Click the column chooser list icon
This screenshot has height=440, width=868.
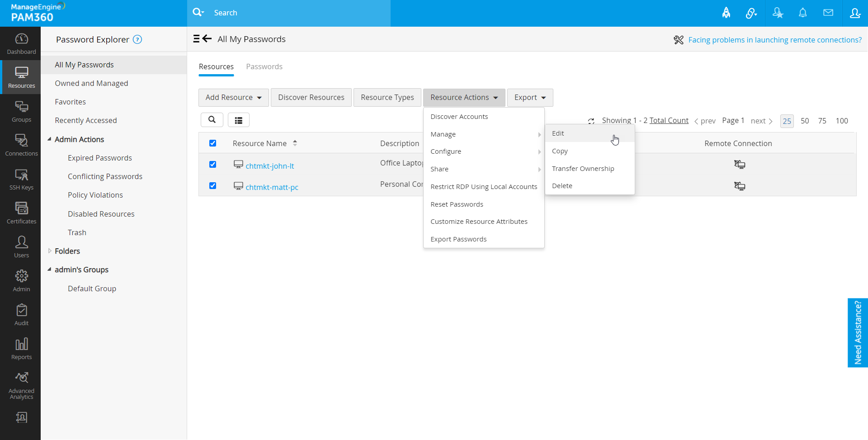point(238,120)
